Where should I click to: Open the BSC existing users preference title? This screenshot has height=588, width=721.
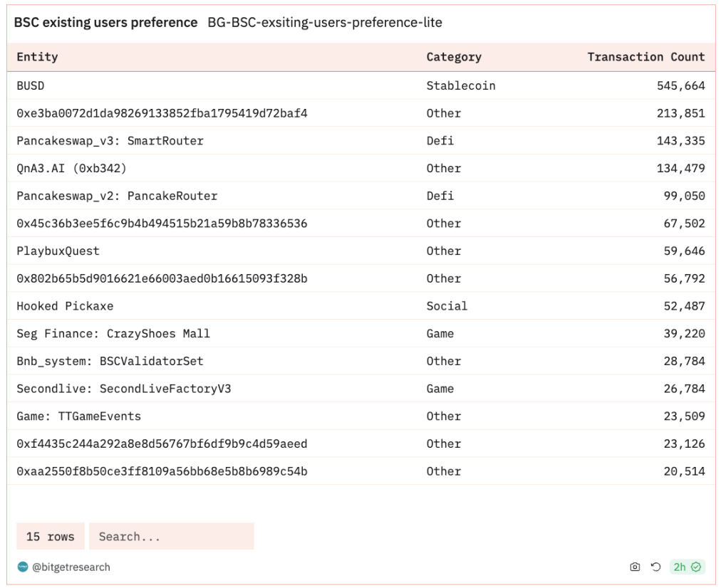(x=105, y=22)
